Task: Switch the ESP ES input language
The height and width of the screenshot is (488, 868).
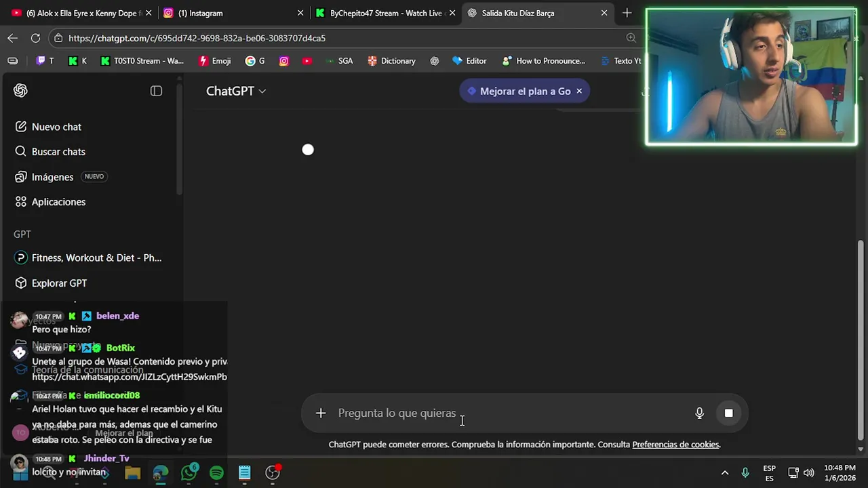Action: [770, 473]
